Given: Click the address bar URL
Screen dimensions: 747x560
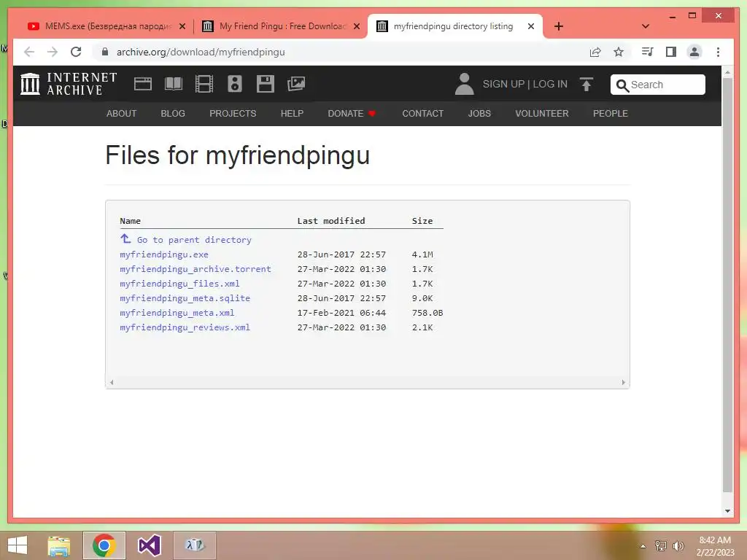Looking at the screenshot, I should click(x=201, y=52).
